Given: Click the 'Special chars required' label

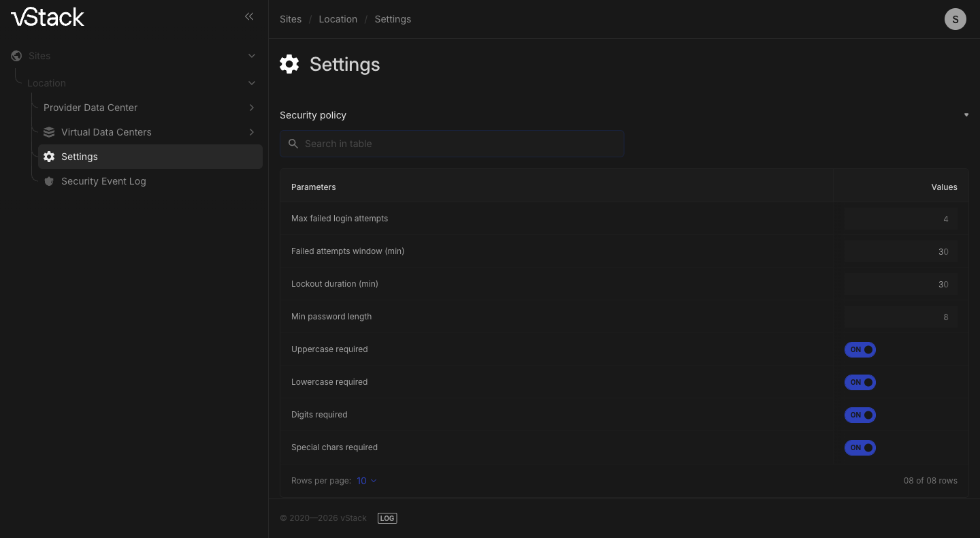Looking at the screenshot, I should 334,447.
